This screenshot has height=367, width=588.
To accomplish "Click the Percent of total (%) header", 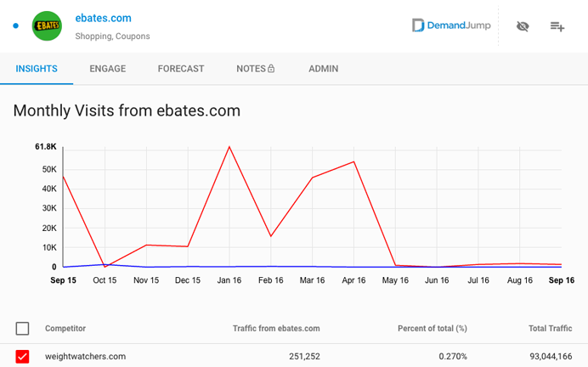I will click(x=433, y=329).
